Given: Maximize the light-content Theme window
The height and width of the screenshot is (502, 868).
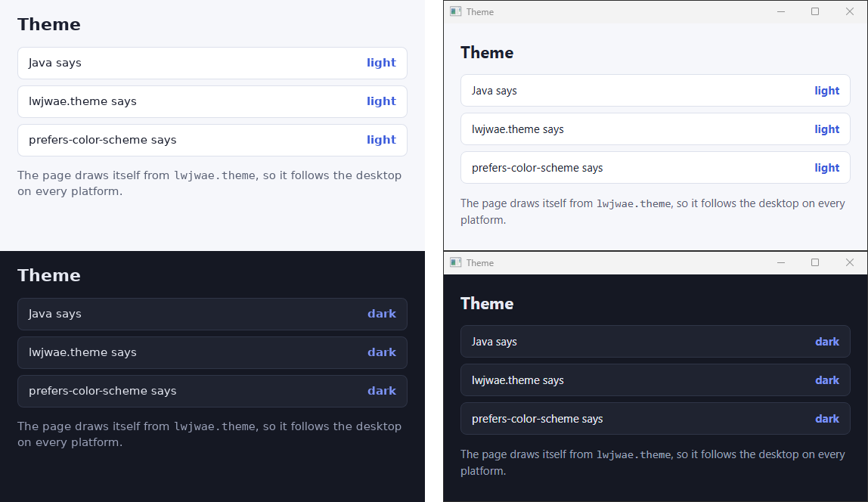Looking at the screenshot, I should click(815, 11).
